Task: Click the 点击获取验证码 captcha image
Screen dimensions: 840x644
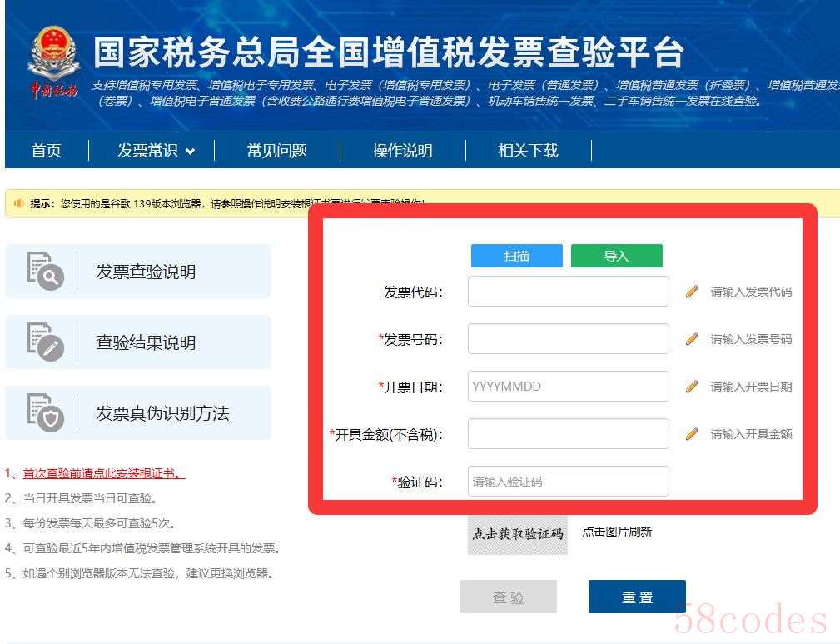Action: click(x=518, y=534)
